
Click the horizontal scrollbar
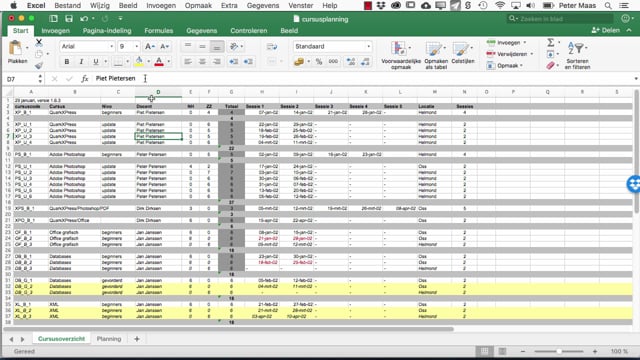(229, 329)
